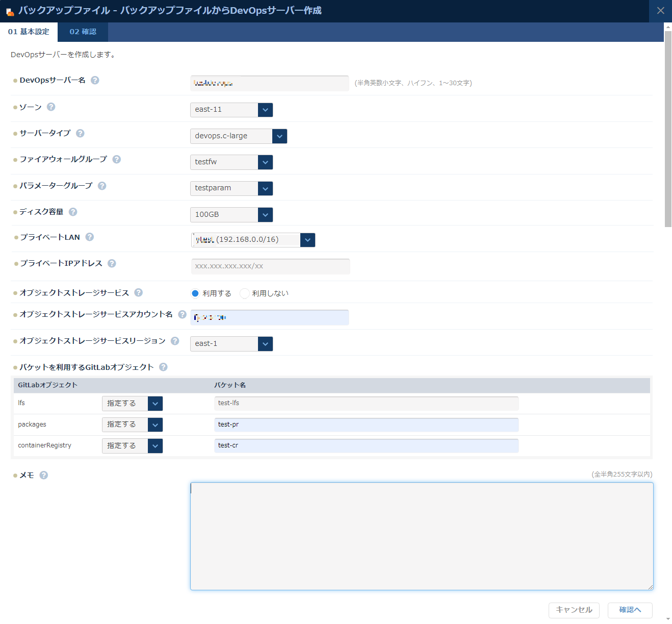Choose 利用しない for object storage service
The width and height of the screenshot is (672, 624).
[x=245, y=293]
